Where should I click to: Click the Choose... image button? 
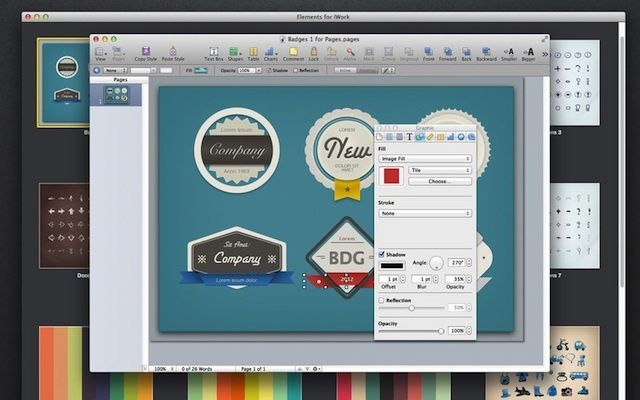click(x=438, y=182)
